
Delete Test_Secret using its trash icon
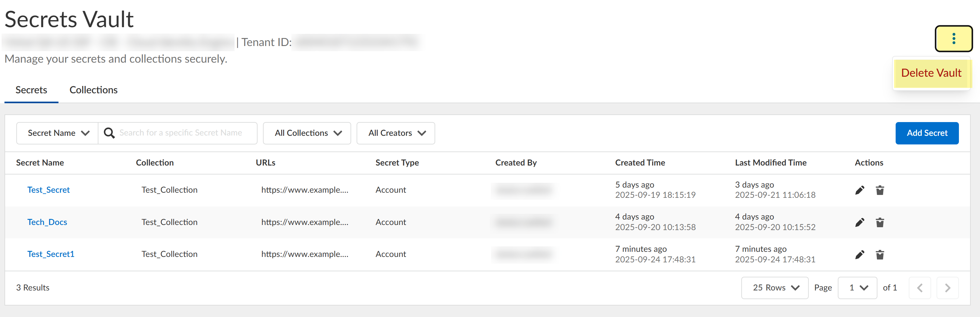tap(880, 190)
